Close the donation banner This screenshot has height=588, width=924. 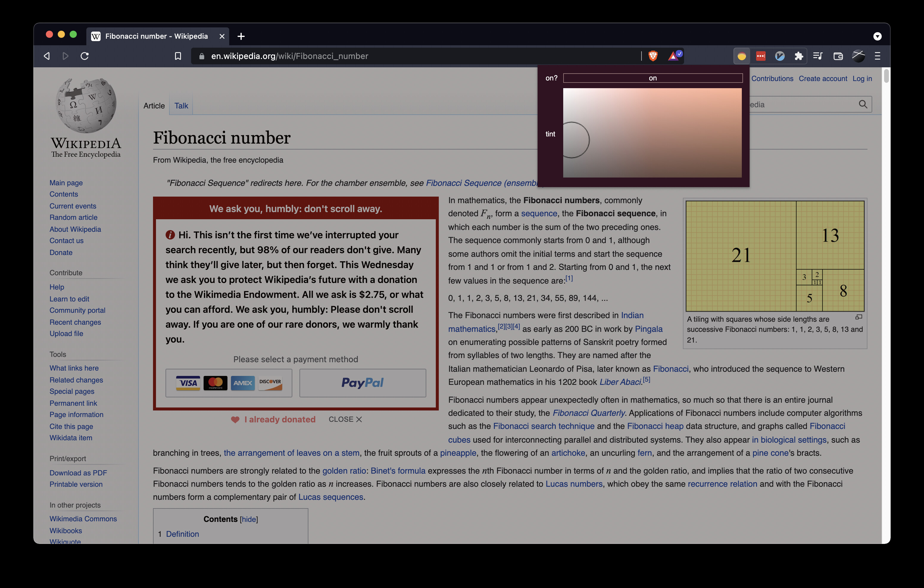click(345, 419)
